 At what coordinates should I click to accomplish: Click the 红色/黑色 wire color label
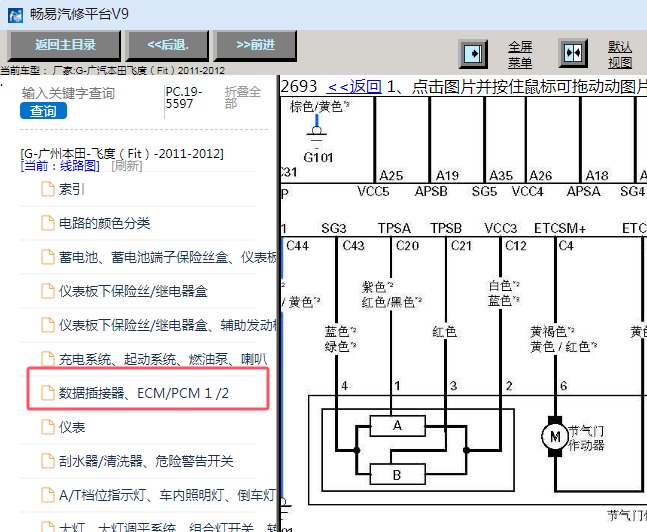(x=391, y=303)
